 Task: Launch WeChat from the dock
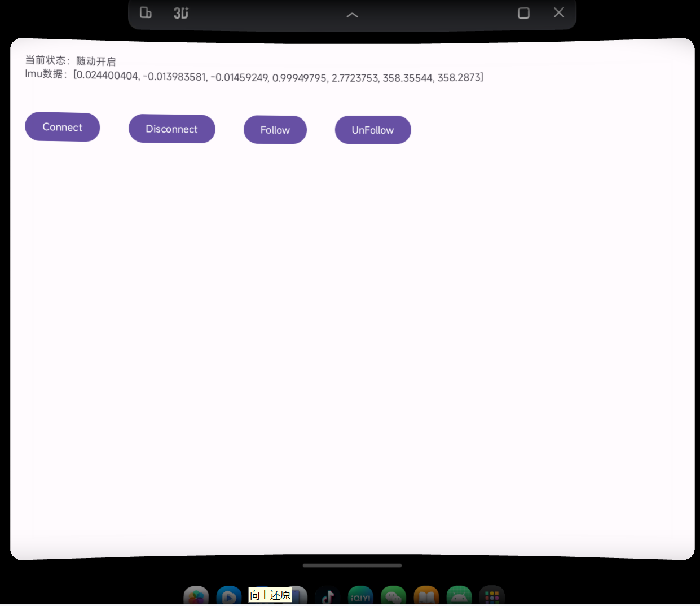(x=393, y=596)
